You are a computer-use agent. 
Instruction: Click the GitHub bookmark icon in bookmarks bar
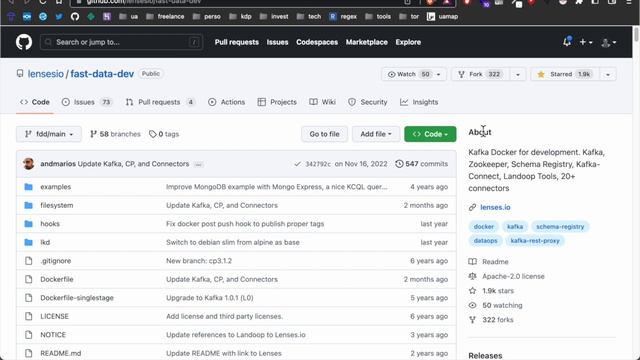pyautogui.click(x=75, y=17)
